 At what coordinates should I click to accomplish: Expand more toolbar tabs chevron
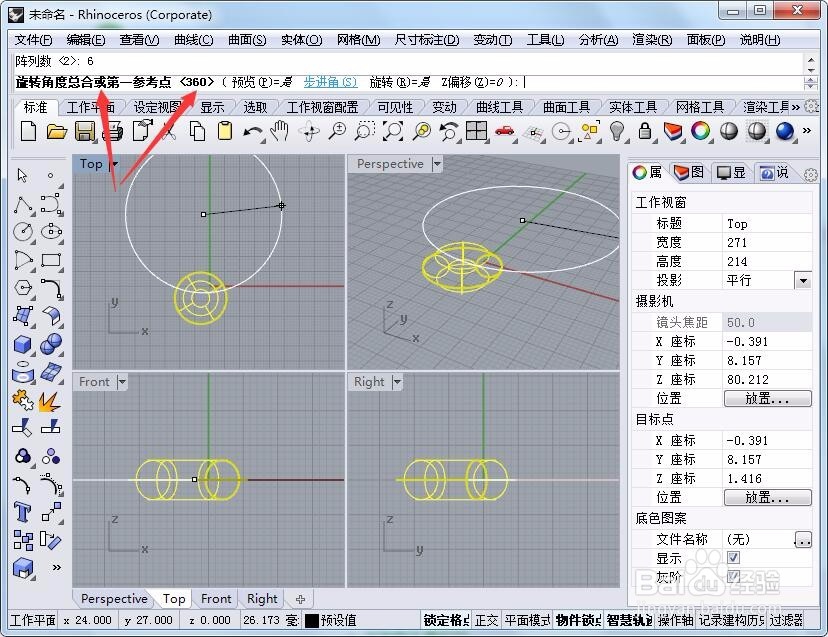pyautogui.click(x=795, y=107)
